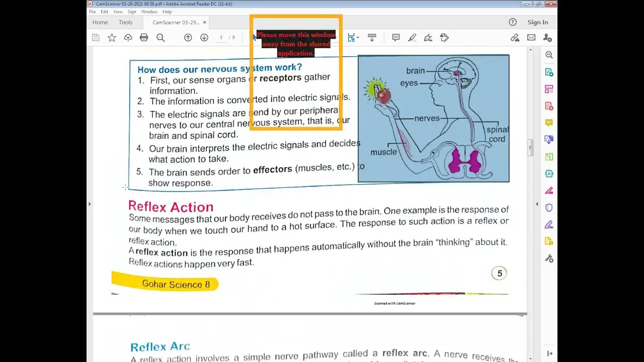Open More Tools wrench icon
The width and height of the screenshot is (644, 362).
(549, 258)
